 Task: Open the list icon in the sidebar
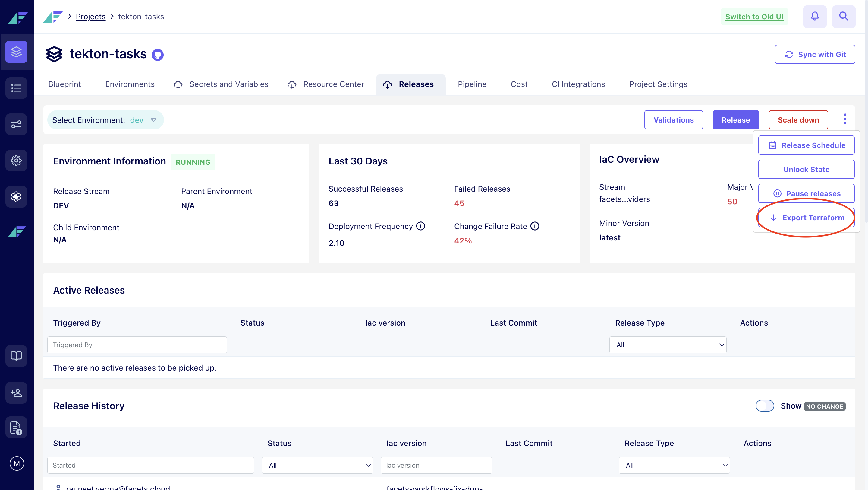pyautogui.click(x=16, y=88)
